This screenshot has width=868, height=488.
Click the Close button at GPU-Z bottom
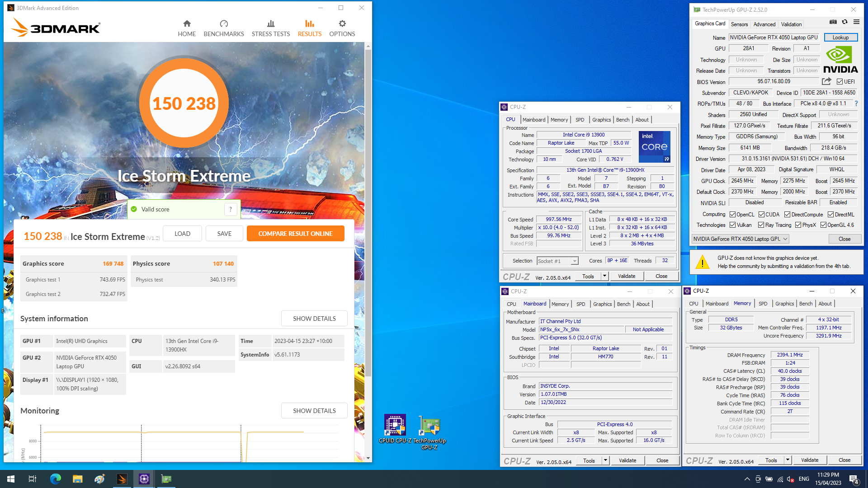[x=844, y=239]
